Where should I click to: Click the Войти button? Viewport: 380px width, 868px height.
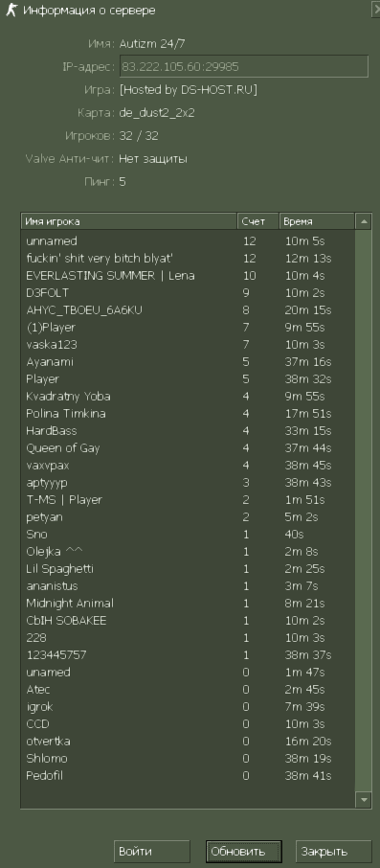[151, 852]
